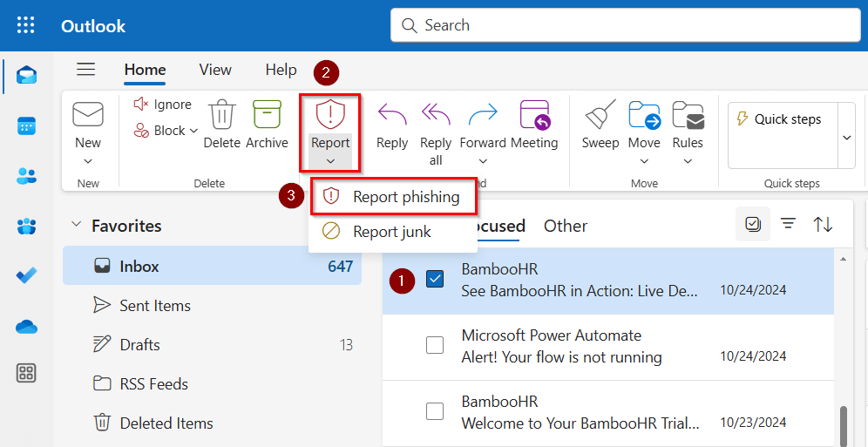Click the Archive icon in ribbon
The image size is (868, 447).
pos(267,116)
